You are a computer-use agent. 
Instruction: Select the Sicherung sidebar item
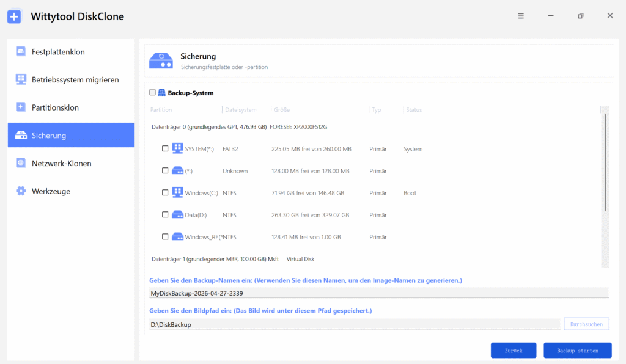point(71,135)
